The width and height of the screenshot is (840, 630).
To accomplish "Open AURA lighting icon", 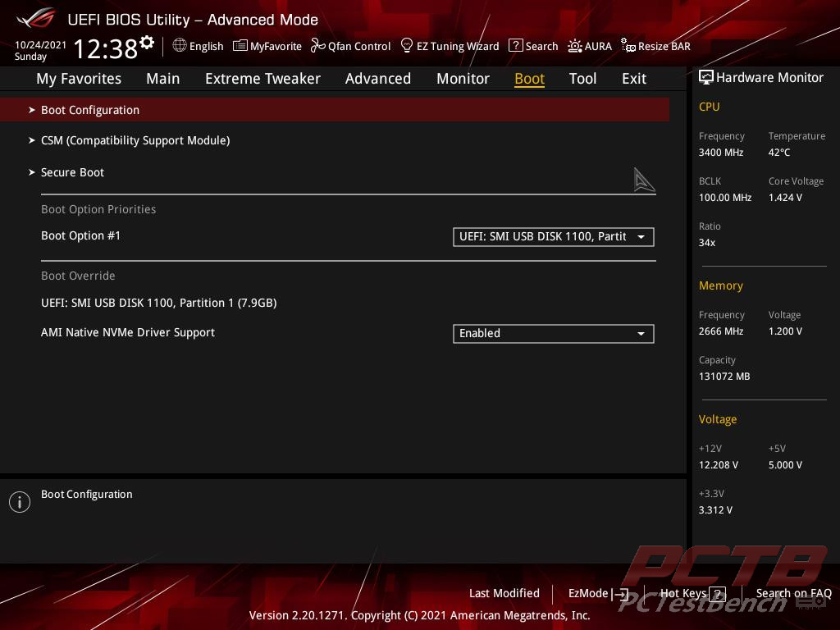I will [x=575, y=46].
